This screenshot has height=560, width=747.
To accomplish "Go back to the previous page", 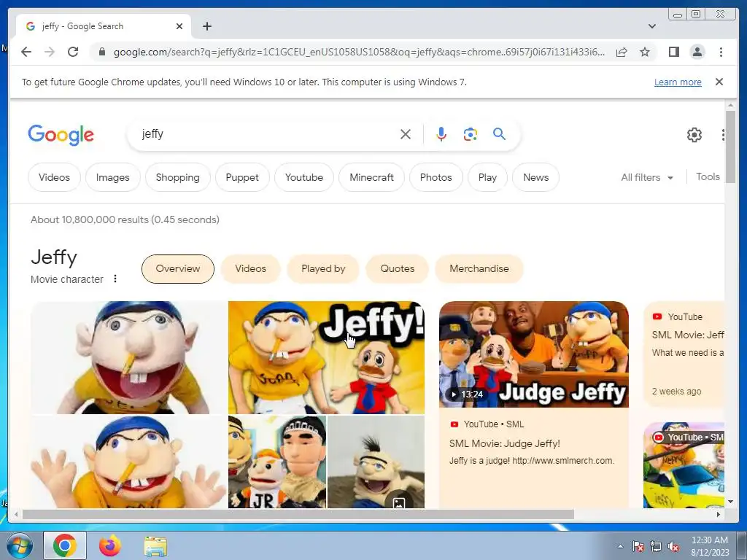I will (26, 52).
